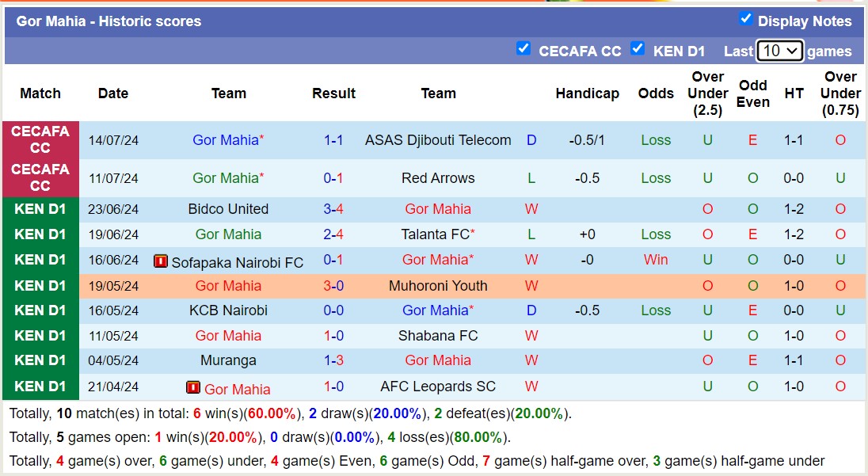Uncheck the KEN D1 filter checkbox
Screen dimensions: 868x476
click(x=638, y=48)
